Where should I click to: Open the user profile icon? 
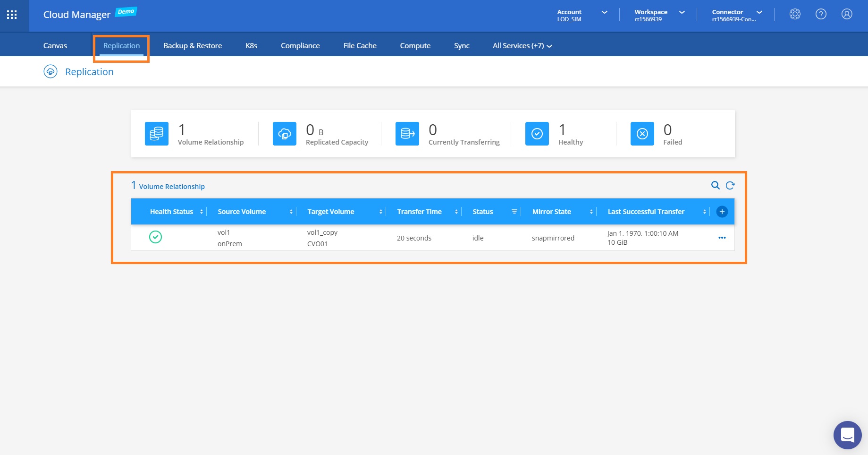click(847, 14)
